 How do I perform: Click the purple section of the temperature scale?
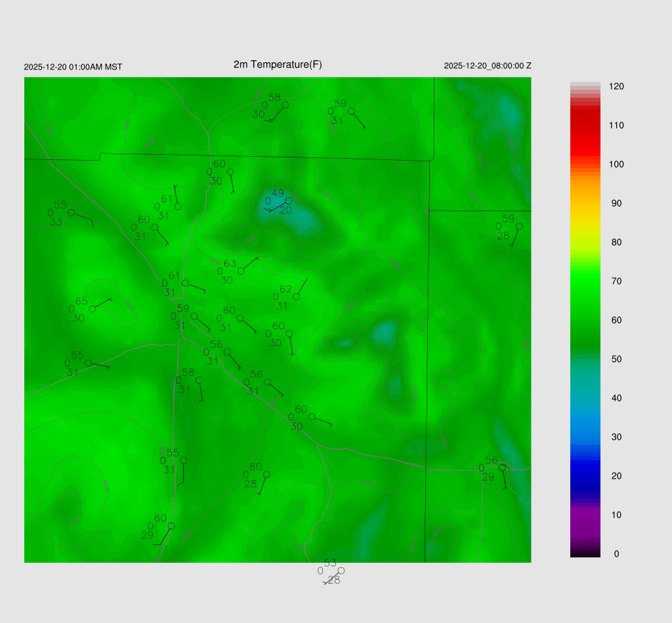coord(585,518)
